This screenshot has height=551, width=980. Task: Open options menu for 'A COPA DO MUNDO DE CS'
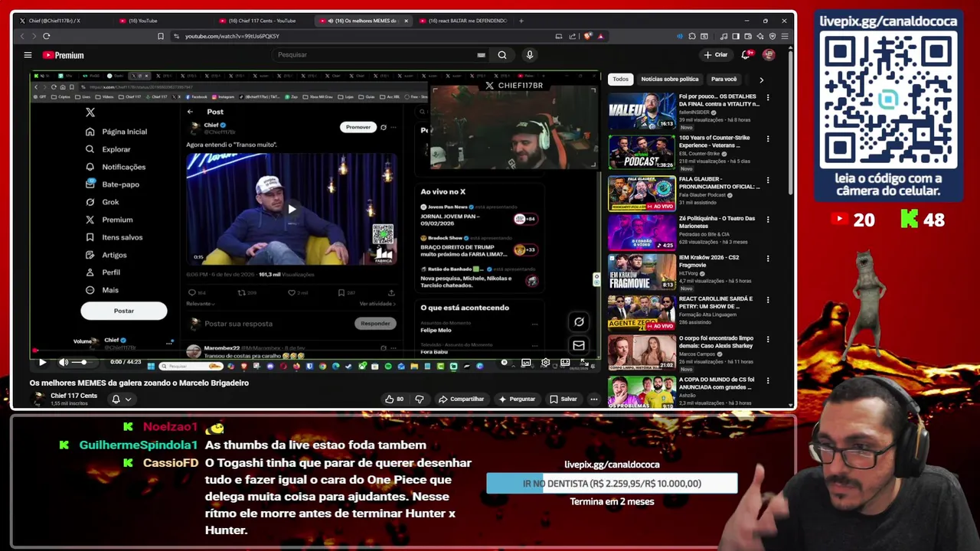tap(768, 380)
